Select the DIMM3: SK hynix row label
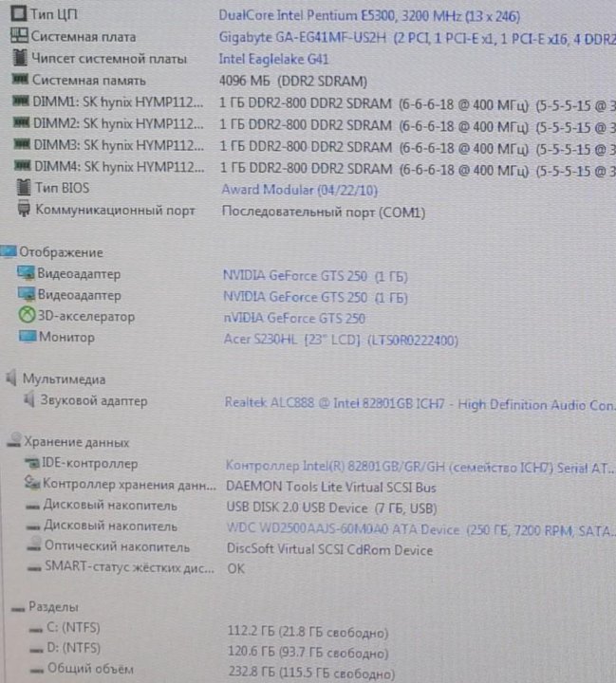 119,145
